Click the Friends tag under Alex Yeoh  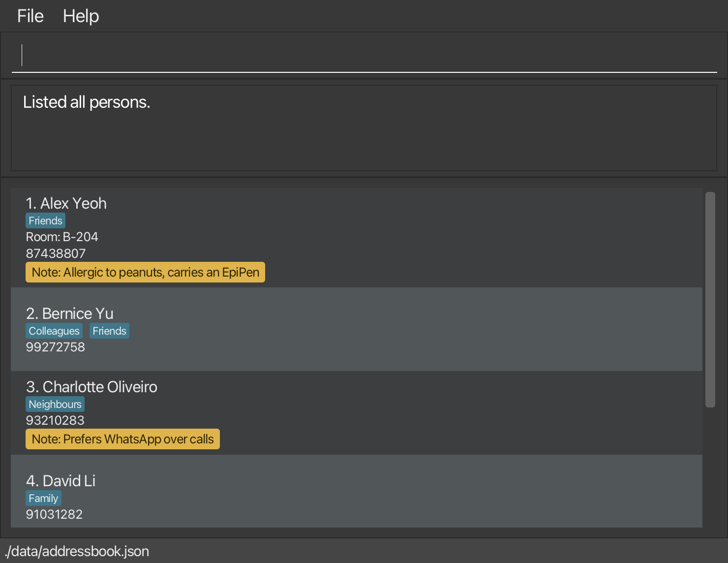pyautogui.click(x=45, y=221)
